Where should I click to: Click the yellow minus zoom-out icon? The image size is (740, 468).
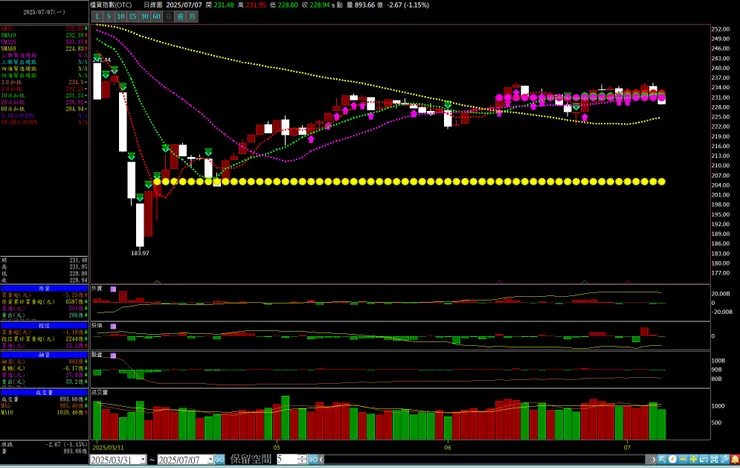pos(683,459)
